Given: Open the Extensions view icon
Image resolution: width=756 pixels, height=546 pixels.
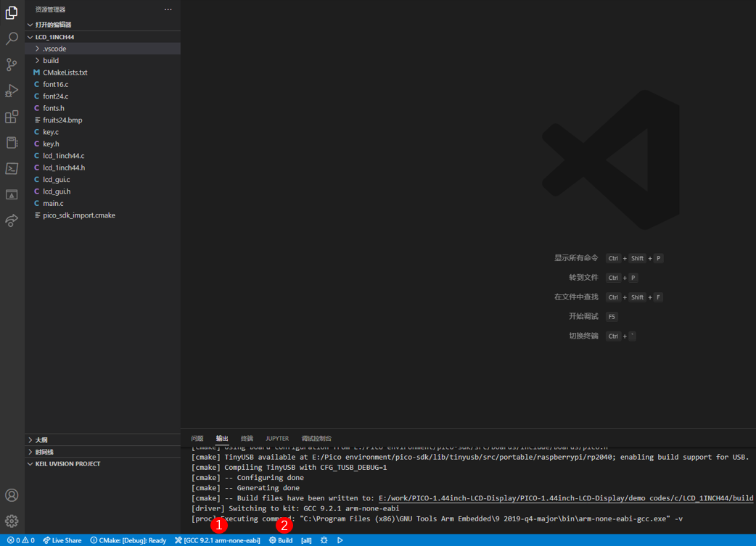Looking at the screenshot, I should (x=12, y=117).
